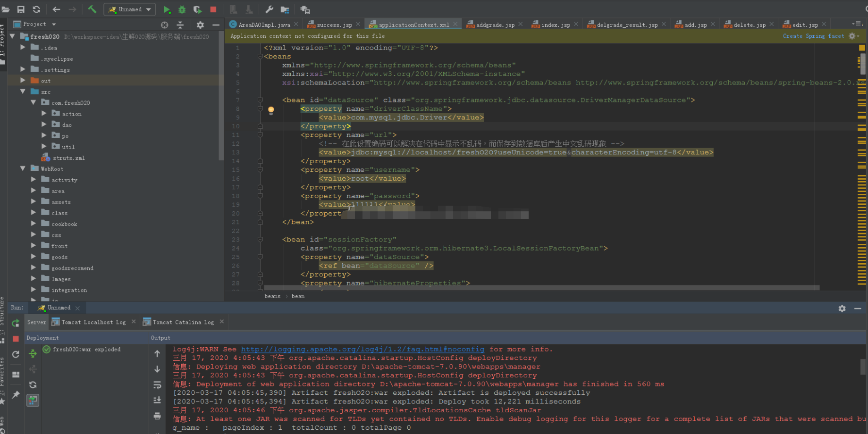Expand the dao package
This screenshot has width=868, height=434.
44,125
